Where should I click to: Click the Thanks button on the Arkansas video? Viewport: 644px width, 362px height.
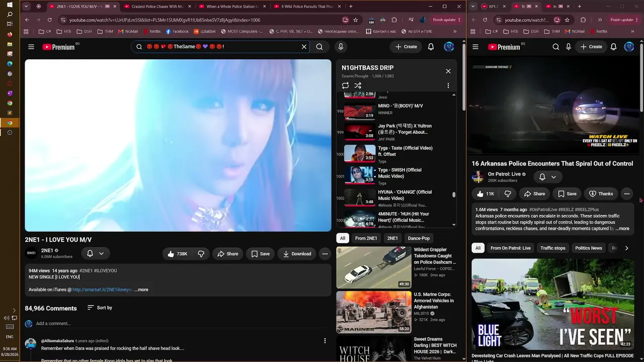[601, 194]
